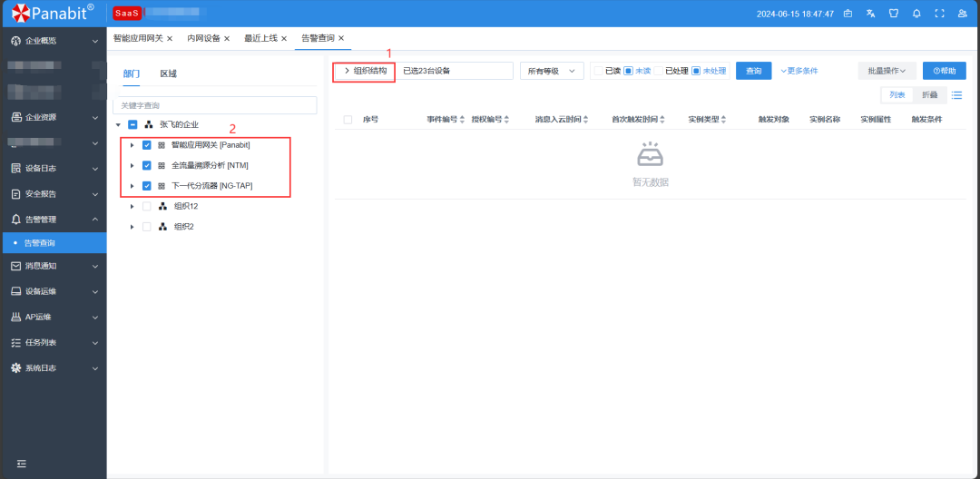Click the 查询 button

[x=754, y=71]
